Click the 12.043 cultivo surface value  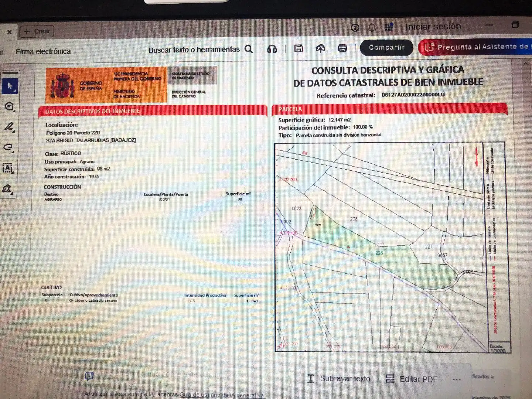tap(252, 301)
